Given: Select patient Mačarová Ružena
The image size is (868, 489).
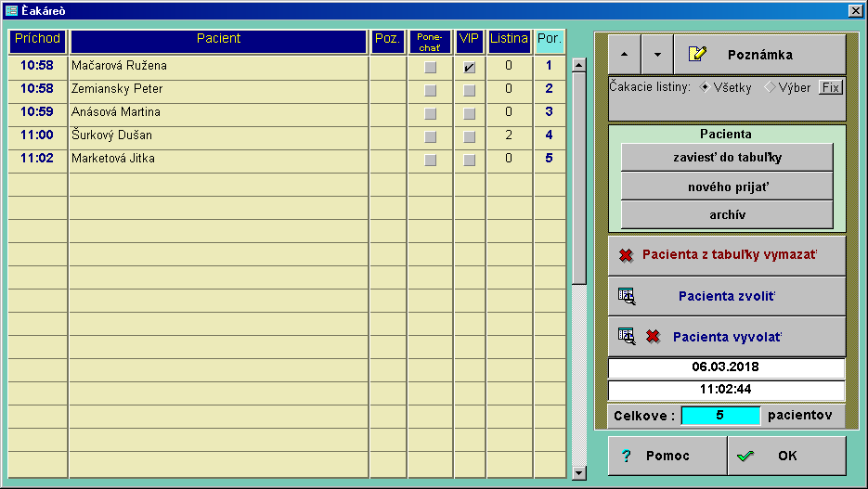Looking at the screenshot, I should (219, 66).
